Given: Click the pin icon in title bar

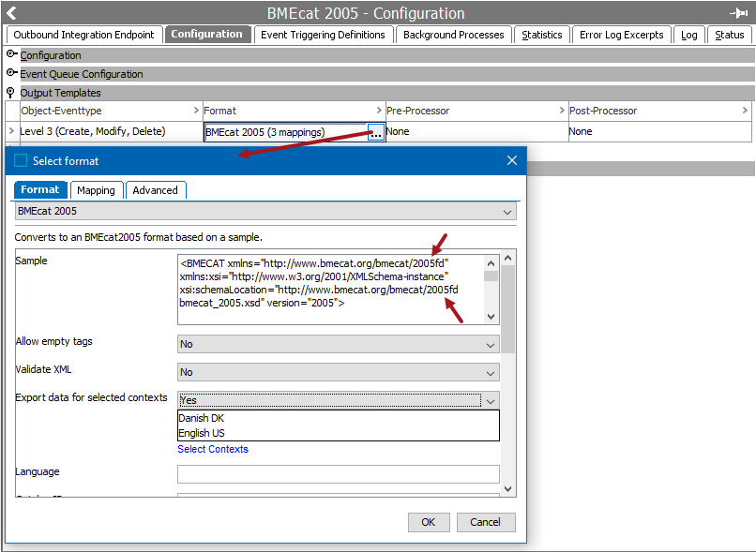Looking at the screenshot, I should [738, 13].
